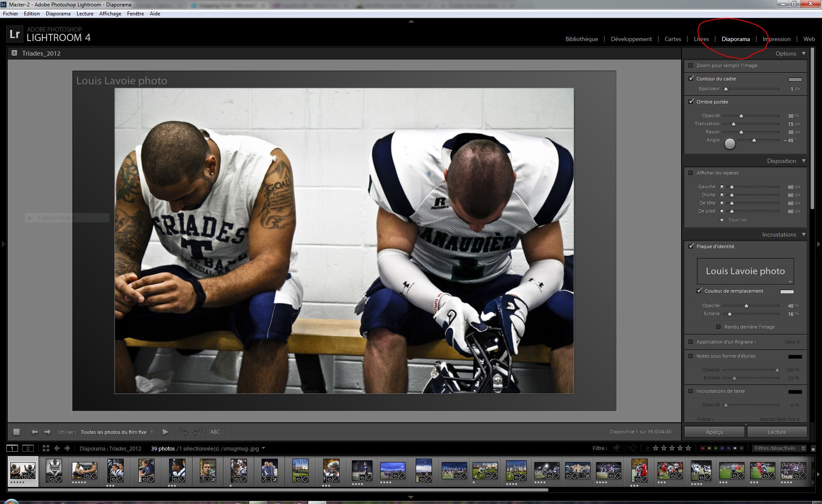Click Contour du cadre color swatch
Viewport: 822px width, 504px height.
tap(795, 79)
